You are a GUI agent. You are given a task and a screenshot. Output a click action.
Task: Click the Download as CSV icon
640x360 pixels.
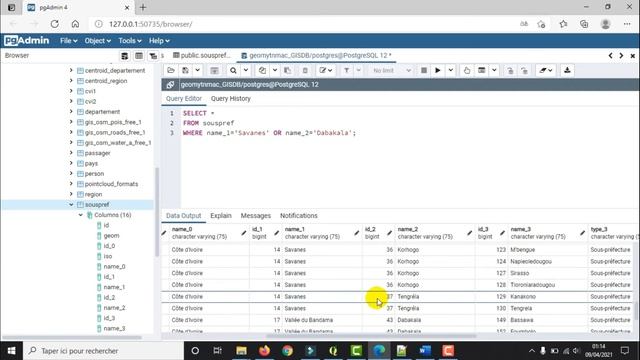coord(567,71)
